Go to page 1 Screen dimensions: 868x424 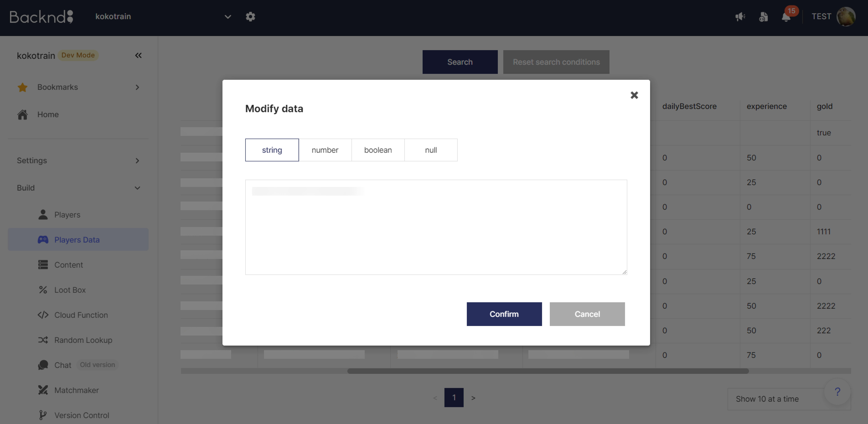tap(454, 398)
